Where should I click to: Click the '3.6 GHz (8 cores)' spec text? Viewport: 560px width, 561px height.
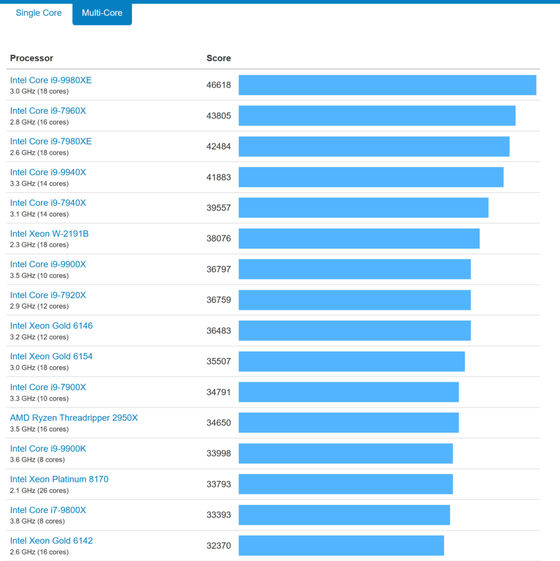click(38, 460)
